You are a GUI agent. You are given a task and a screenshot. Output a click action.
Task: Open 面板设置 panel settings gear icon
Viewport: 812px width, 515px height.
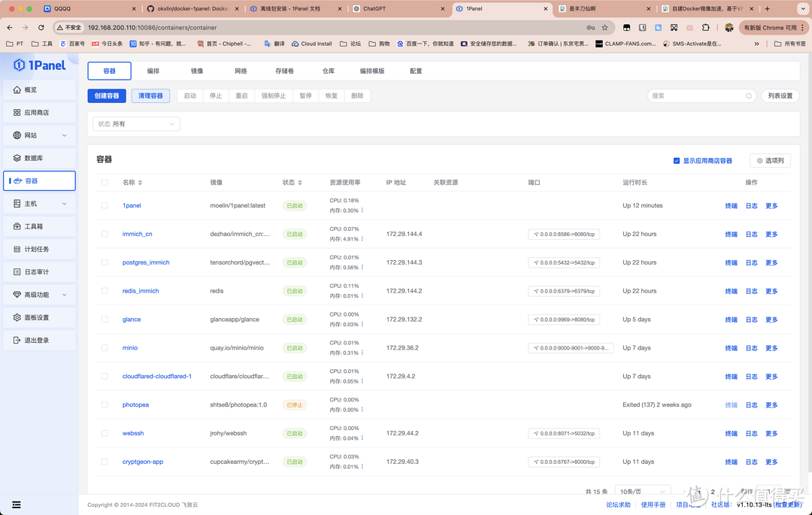pos(17,317)
